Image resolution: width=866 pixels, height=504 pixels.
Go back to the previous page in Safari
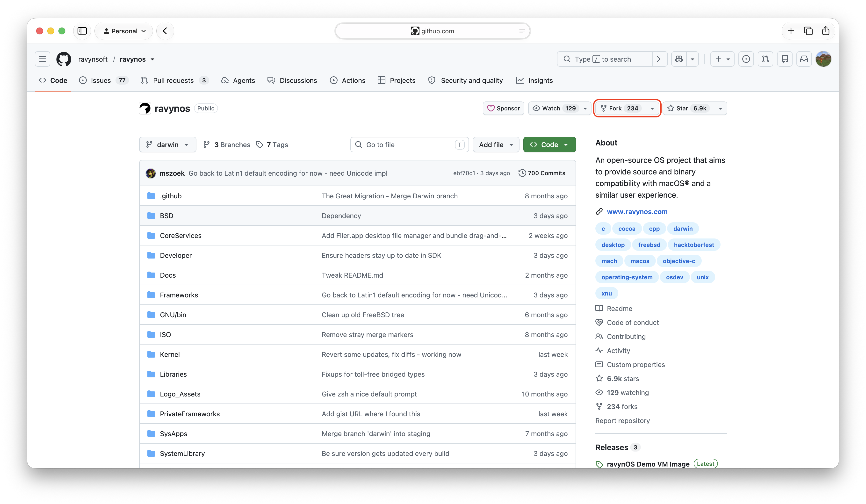pyautogui.click(x=165, y=31)
